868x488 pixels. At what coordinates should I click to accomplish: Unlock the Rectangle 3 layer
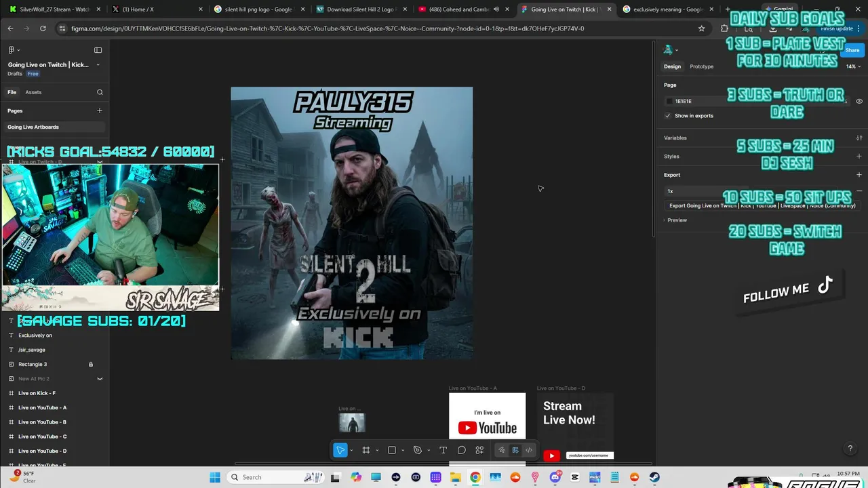point(91,364)
